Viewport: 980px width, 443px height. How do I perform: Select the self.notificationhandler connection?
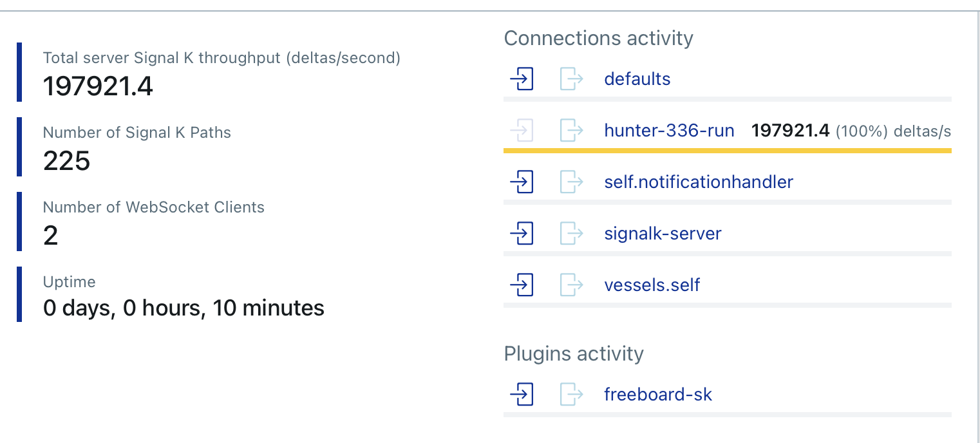click(x=699, y=182)
